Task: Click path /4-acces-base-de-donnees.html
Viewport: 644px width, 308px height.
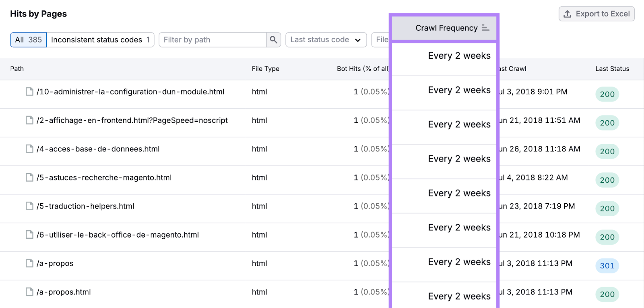Action: point(98,149)
